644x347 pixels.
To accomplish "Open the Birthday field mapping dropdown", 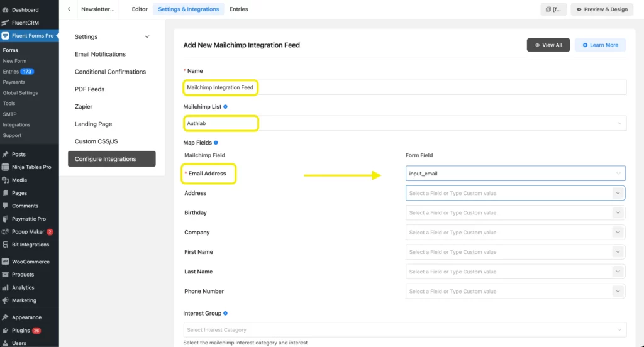I will click(x=515, y=212).
